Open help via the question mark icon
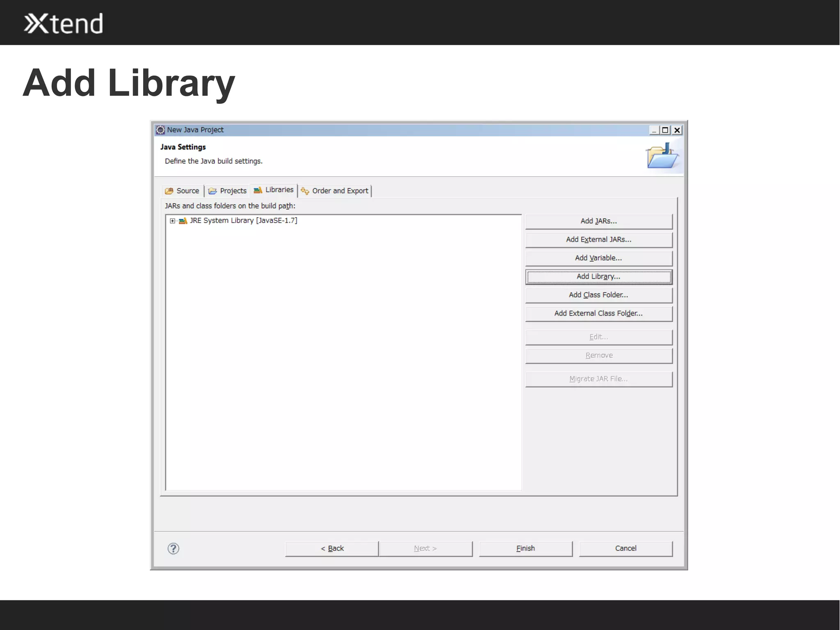The width and height of the screenshot is (840, 630). pos(173,549)
